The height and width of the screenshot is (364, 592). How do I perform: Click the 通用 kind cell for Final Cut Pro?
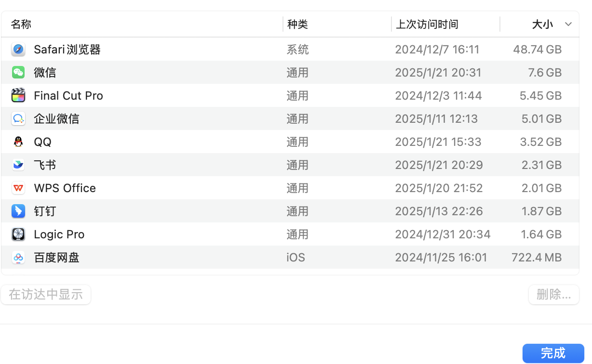[x=297, y=96]
